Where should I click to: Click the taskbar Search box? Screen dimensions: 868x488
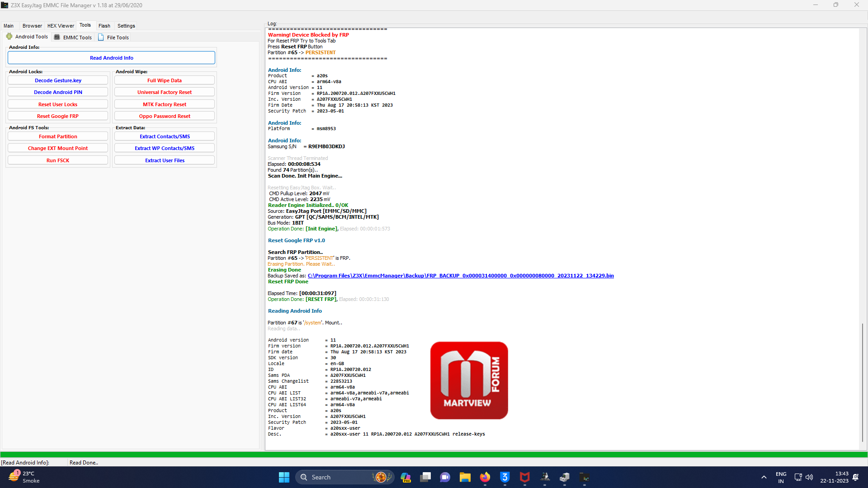tap(344, 477)
